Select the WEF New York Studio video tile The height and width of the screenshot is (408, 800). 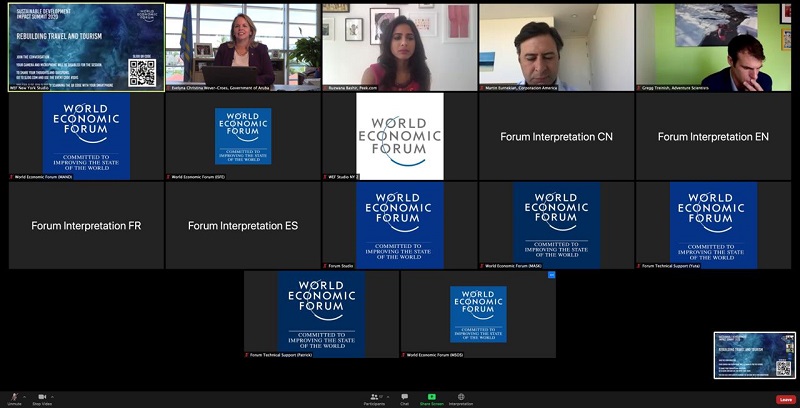point(86,47)
